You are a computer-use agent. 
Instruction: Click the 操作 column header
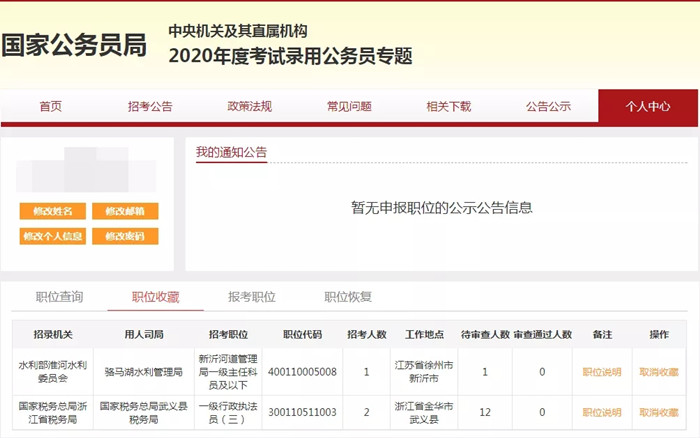(x=659, y=334)
